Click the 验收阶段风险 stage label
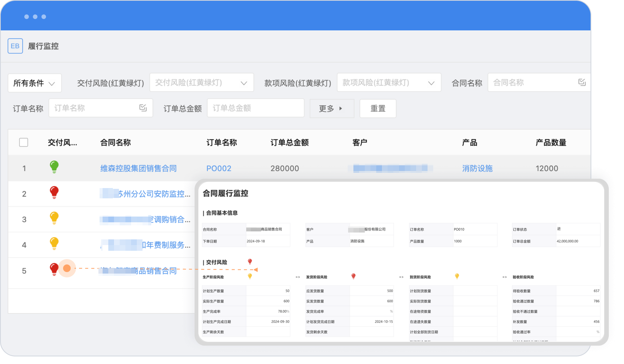This screenshot has height=364, width=624. click(523, 277)
